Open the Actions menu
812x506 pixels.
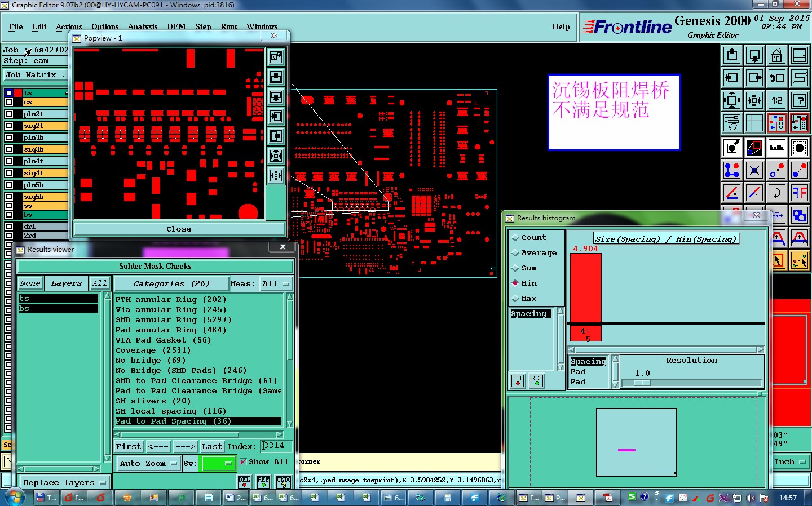point(69,26)
